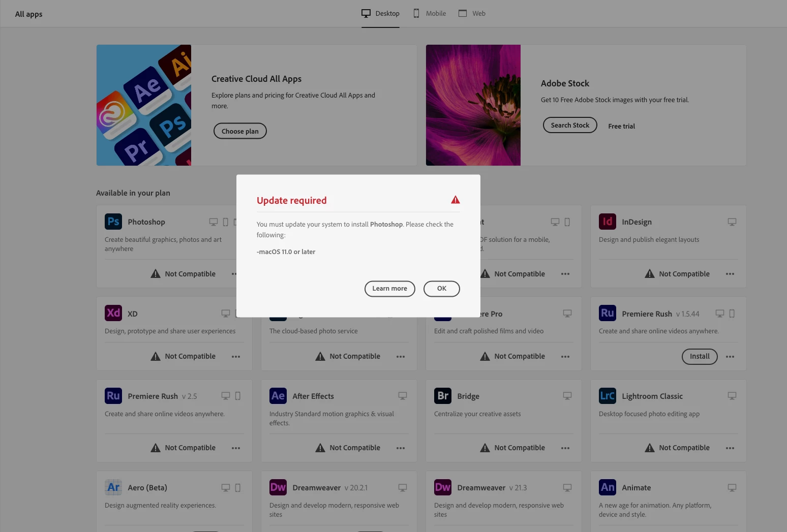
Task: Click the 'Available in your plan' heading
Action: 133,193
